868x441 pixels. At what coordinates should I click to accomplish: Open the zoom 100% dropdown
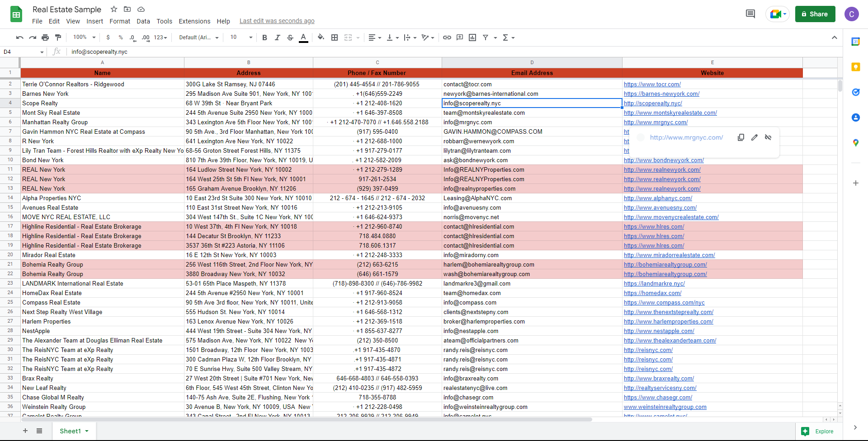coord(85,38)
